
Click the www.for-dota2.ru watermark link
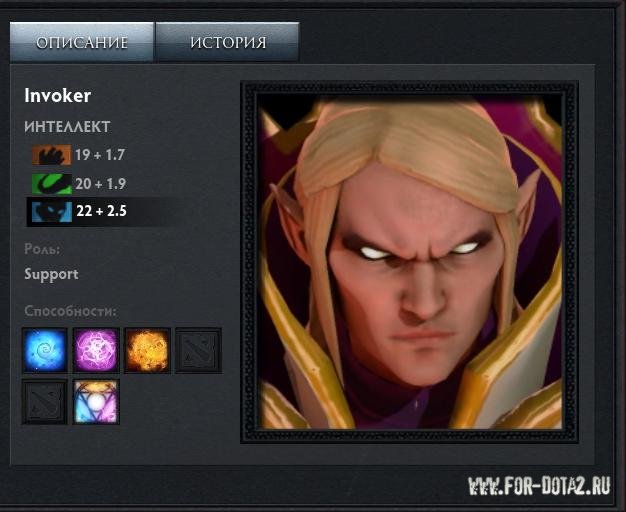pos(539,486)
